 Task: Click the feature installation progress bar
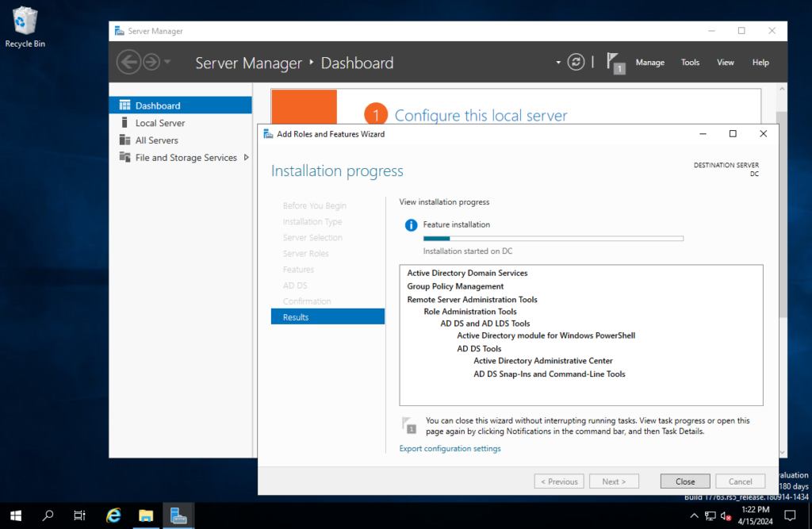point(553,239)
